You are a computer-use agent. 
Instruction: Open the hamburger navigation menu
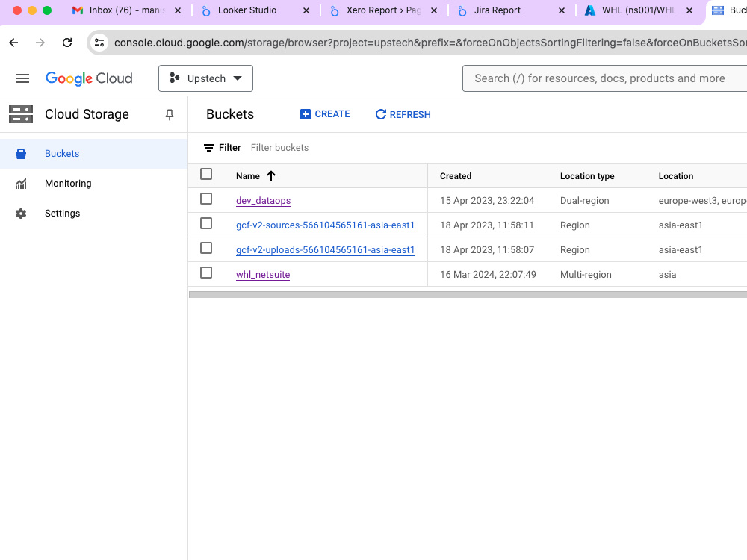coord(22,78)
